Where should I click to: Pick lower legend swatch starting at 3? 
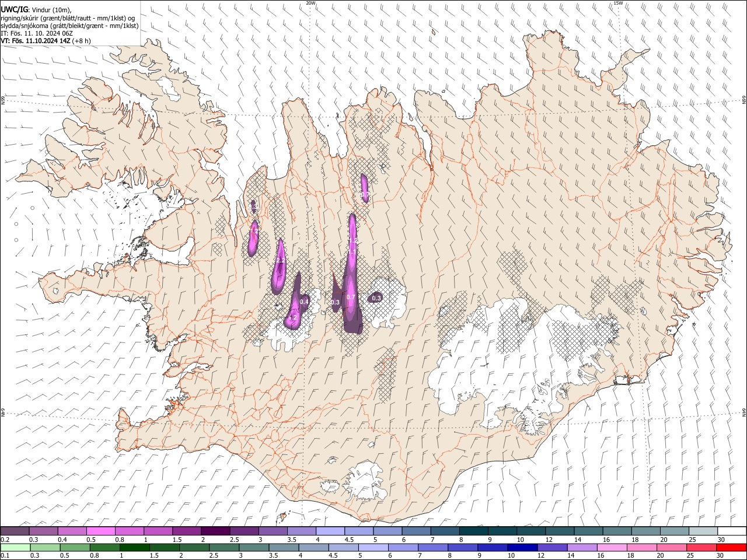tap(253, 548)
